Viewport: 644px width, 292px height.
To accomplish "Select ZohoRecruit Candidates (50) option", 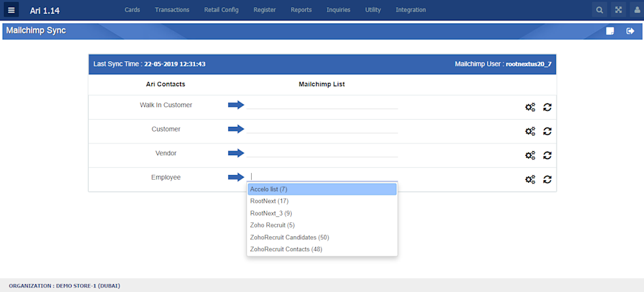I will (322, 237).
